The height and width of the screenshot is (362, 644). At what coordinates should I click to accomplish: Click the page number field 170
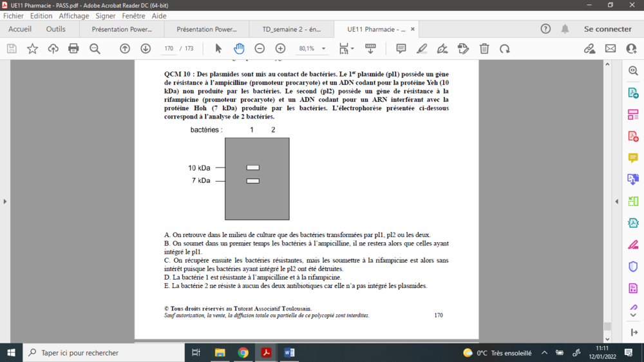169,48
